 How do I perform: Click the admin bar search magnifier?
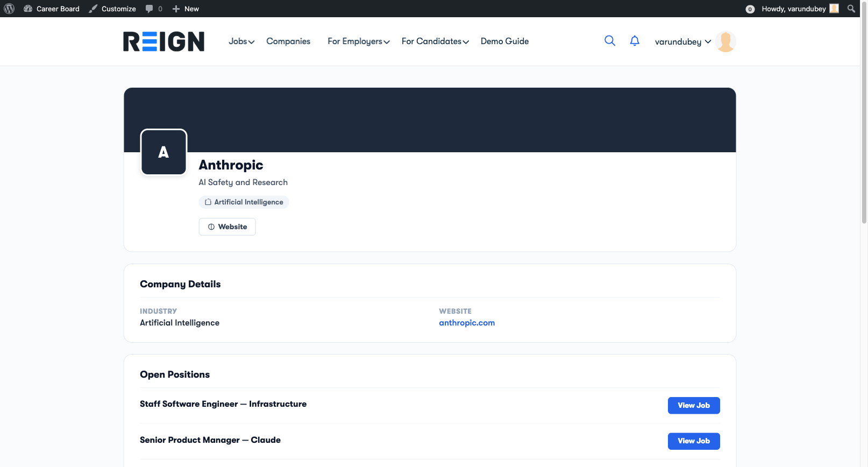coord(851,9)
